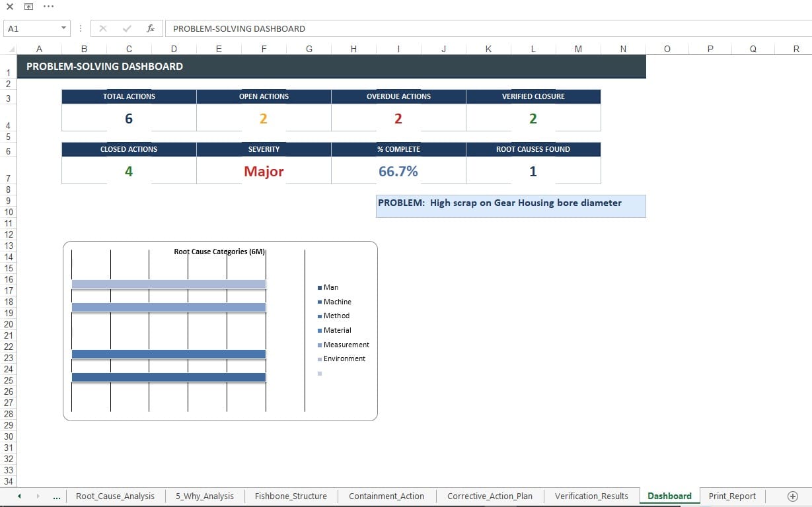Click the 66.7% complete value
This screenshot has height=507, width=812.
pos(398,171)
